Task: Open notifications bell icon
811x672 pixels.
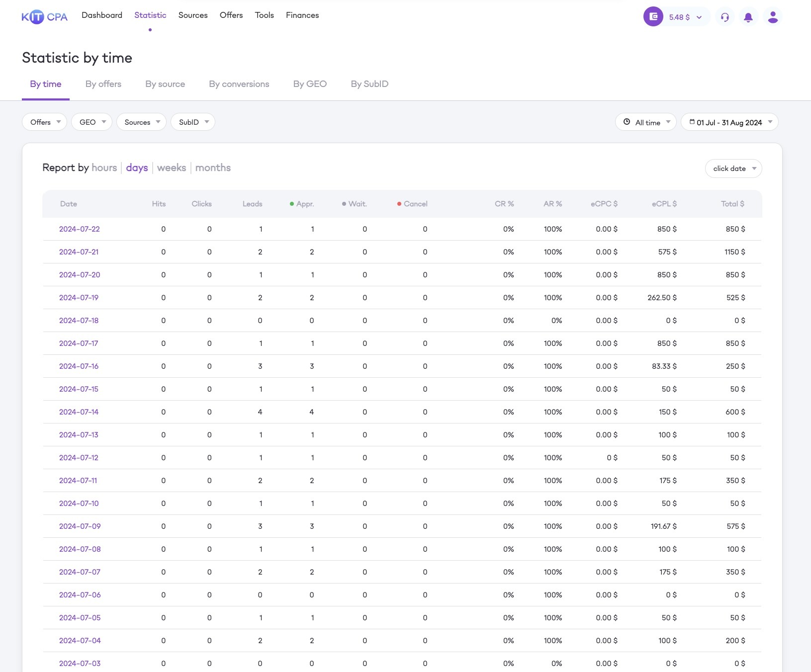Action: click(748, 17)
